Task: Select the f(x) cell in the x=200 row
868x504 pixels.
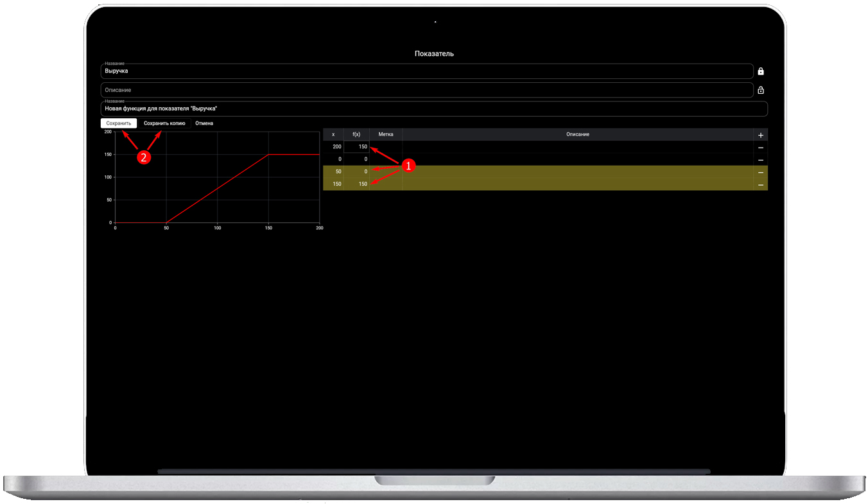Action: [x=357, y=147]
